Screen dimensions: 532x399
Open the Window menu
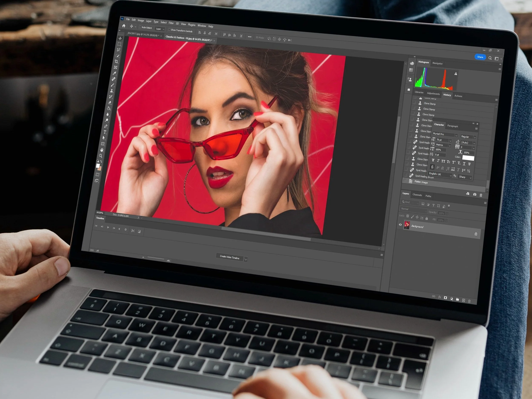[202, 26]
